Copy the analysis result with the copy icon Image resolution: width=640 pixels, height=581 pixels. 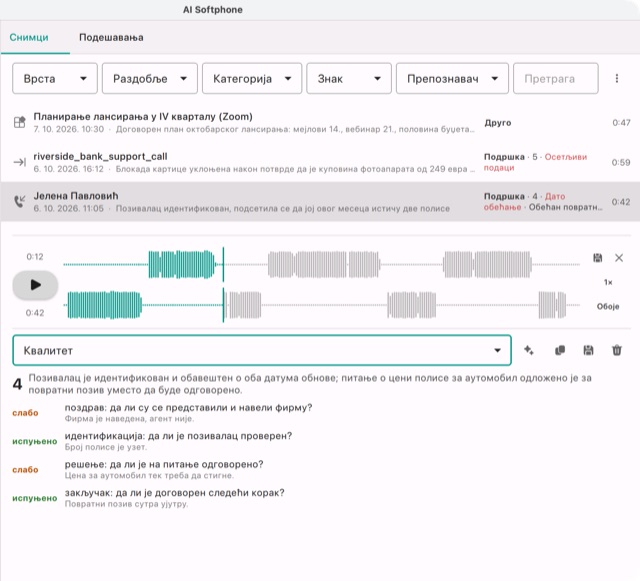[x=560, y=350]
